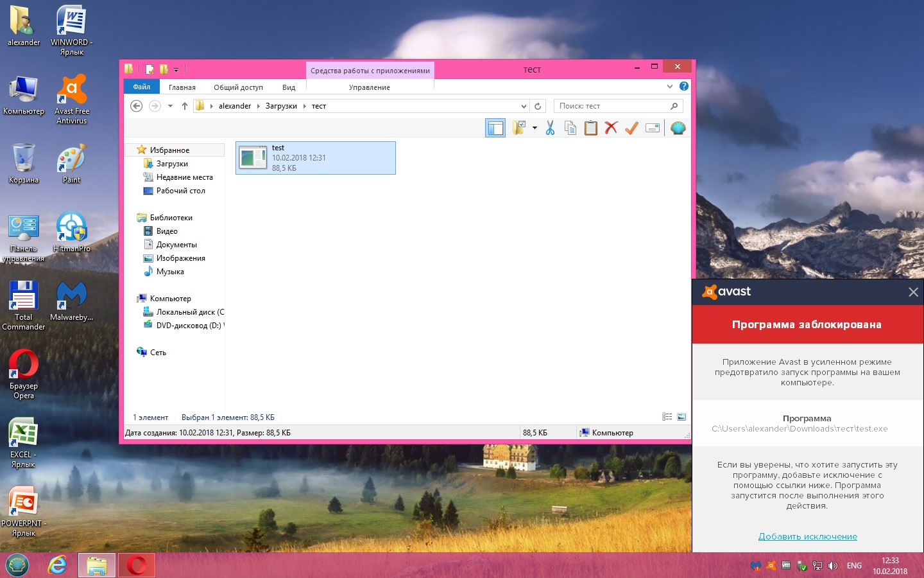Click the Malwarebytes tray icon

point(756,566)
